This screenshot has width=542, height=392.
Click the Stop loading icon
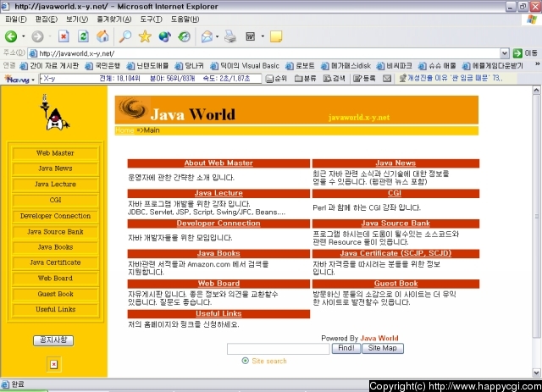pyautogui.click(x=64, y=36)
